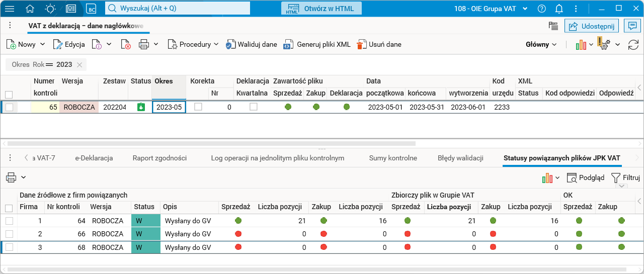Image resolution: width=644 pixels, height=274 pixels.
Task: Click the W status cell in Firma 2 row
Action: 146,234
